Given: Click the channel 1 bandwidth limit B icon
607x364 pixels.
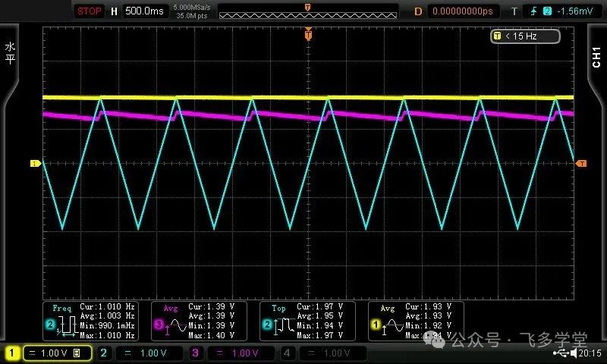Looking at the screenshot, I should [x=77, y=353].
